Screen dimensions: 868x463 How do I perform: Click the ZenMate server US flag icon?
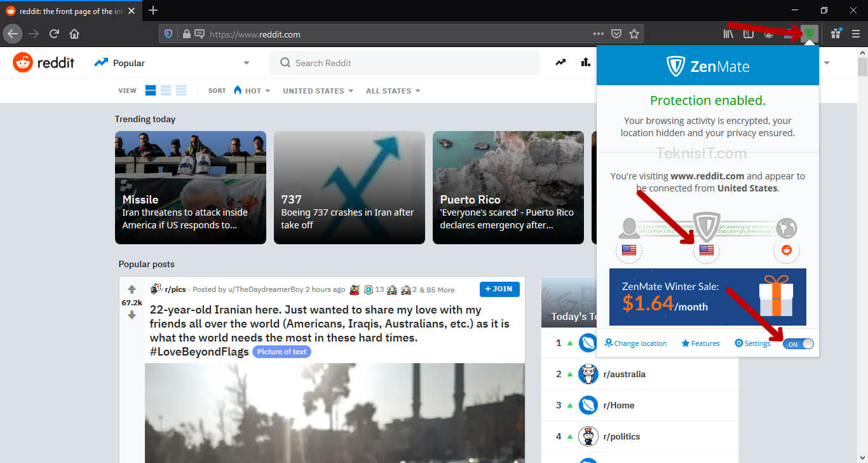point(706,251)
